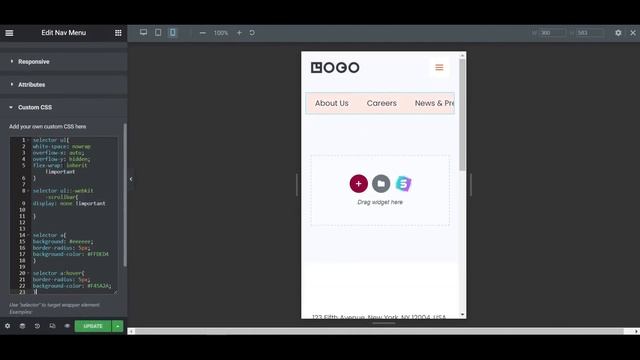Select the mobile preview mode
Viewport: 640px width, 360px height.
173,32
